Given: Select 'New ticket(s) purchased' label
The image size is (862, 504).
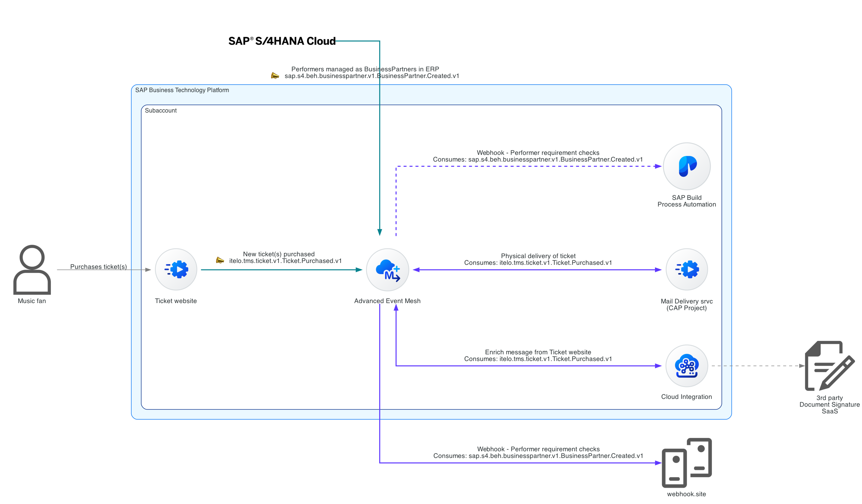Looking at the screenshot, I should [x=279, y=254].
